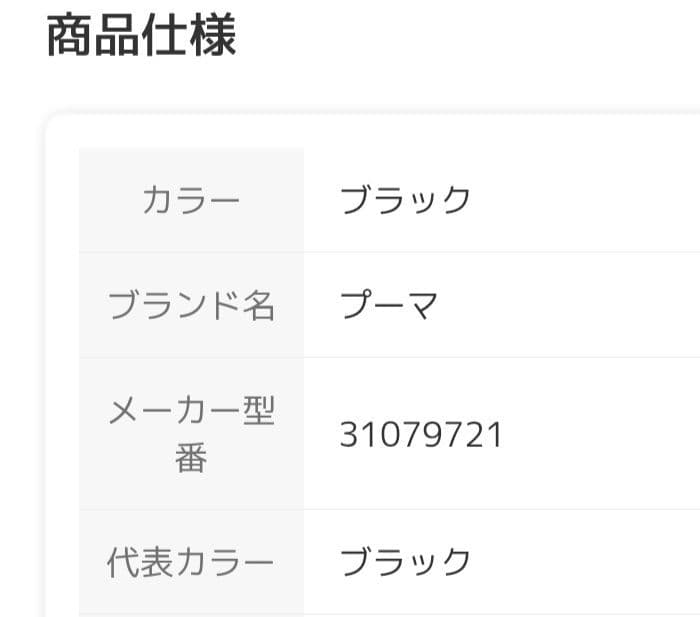
Task: Click the 商品仕様 section heading
Action: click(141, 37)
